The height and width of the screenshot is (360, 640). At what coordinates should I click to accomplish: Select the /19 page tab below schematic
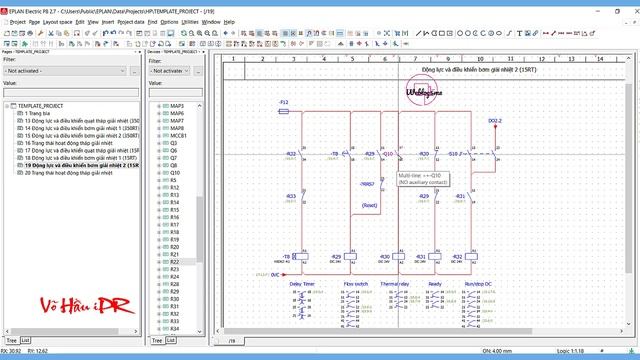231,341
